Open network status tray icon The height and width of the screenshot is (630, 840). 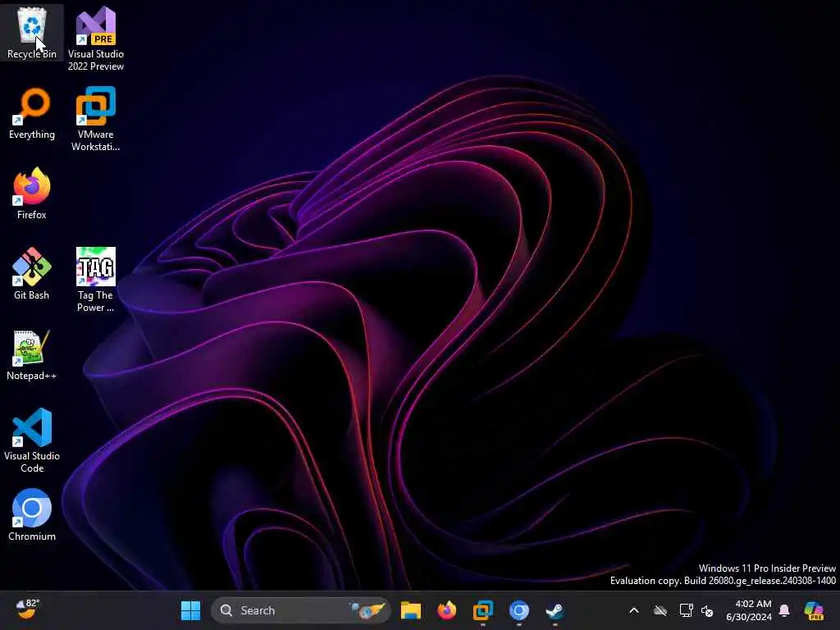click(686, 610)
